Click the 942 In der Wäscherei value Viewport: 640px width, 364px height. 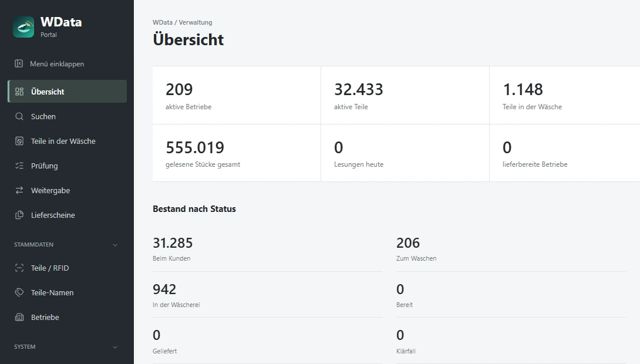pyautogui.click(x=164, y=289)
